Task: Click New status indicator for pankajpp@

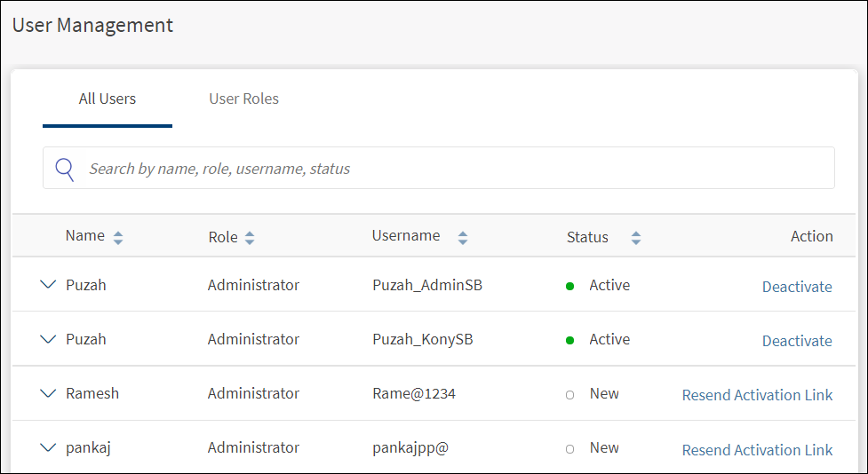Action: (x=569, y=449)
